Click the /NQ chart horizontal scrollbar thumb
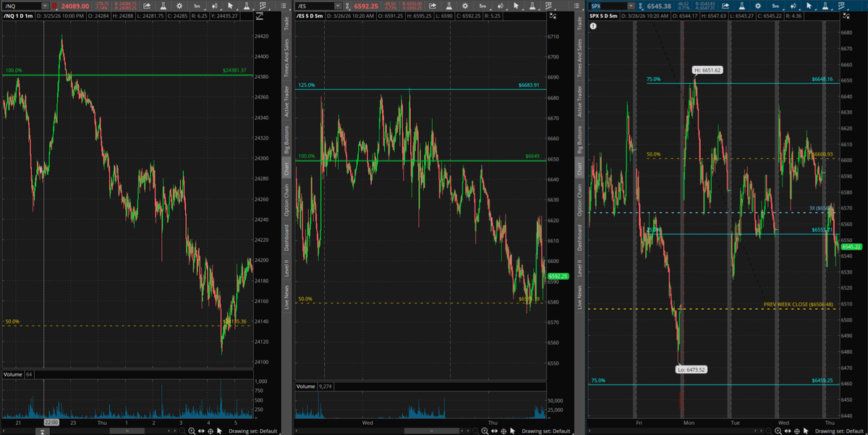Viewport: 868px width, 435px height. pyautogui.click(x=127, y=431)
